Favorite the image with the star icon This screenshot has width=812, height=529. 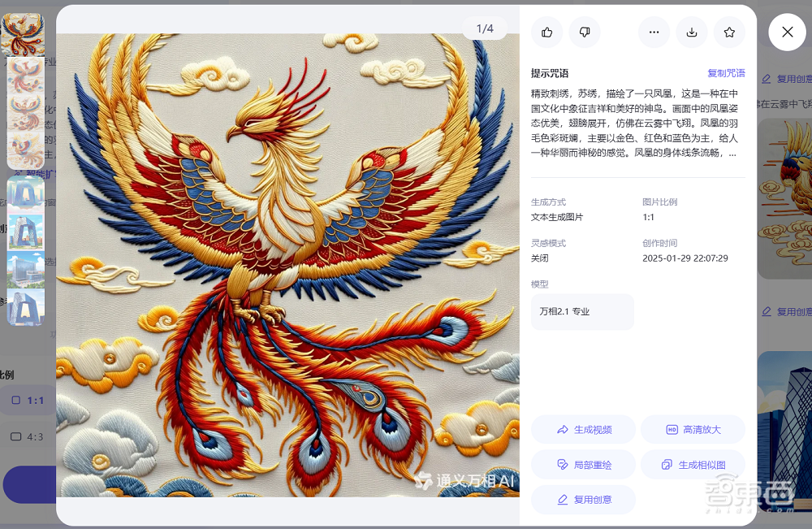click(729, 33)
